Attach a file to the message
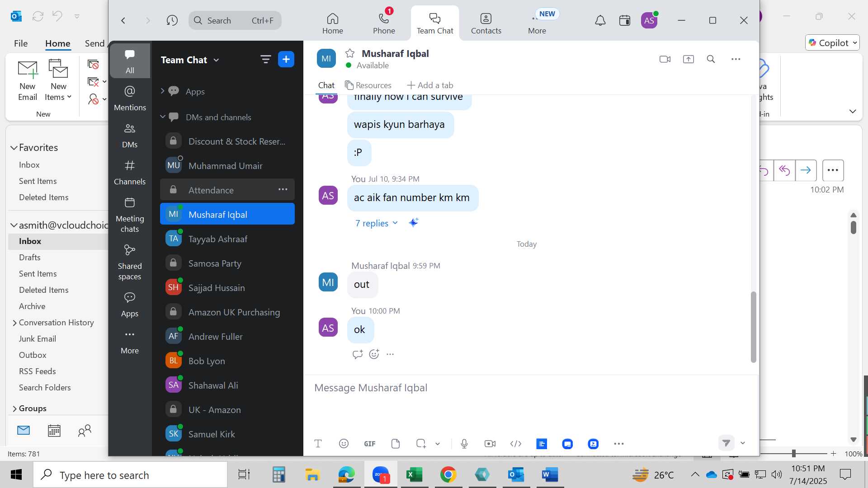868x488 pixels. click(396, 444)
